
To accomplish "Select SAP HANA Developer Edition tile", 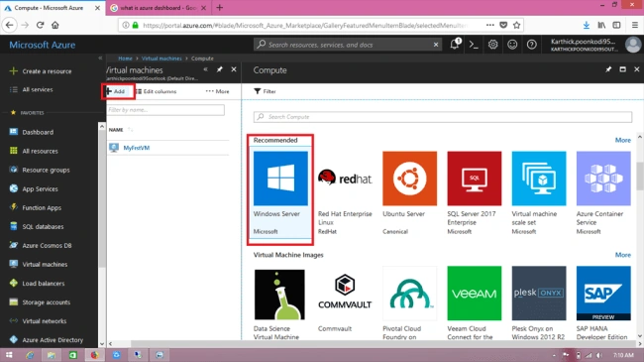I will [x=603, y=302].
